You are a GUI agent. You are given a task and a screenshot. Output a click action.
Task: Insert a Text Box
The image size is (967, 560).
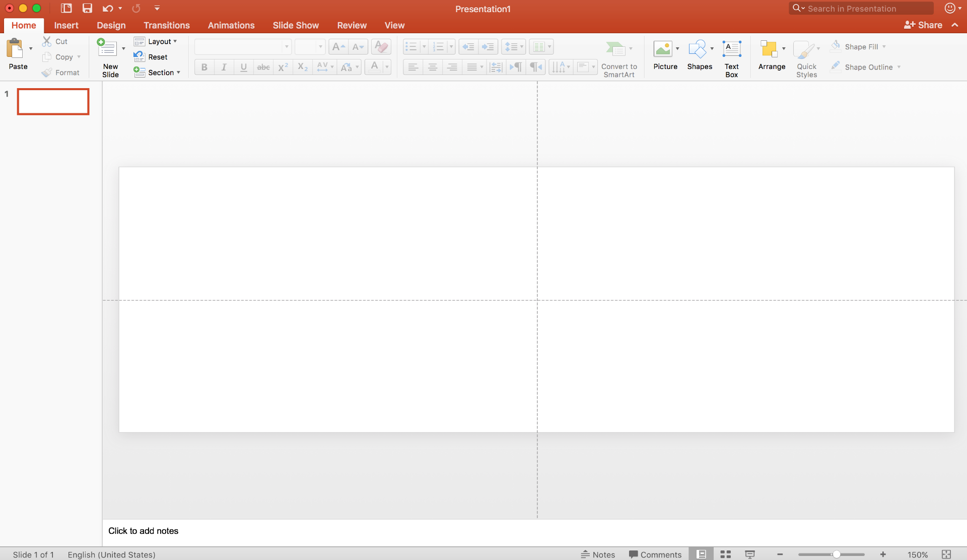731,49
